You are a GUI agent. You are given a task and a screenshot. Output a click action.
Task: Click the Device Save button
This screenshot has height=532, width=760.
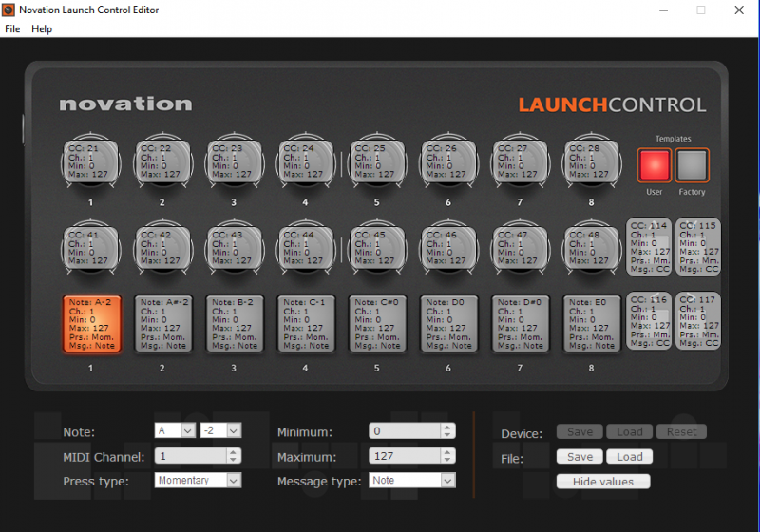pyautogui.click(x=579, y=431)
